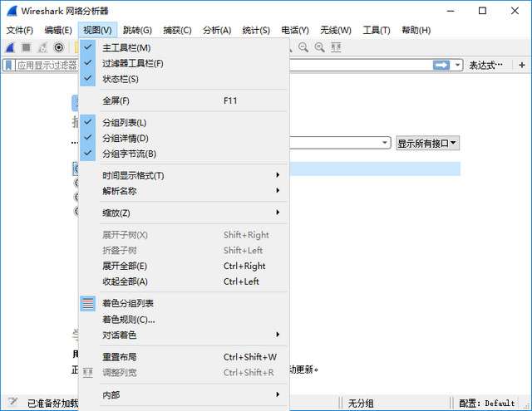Open 电话(Y) menu
The height and width of the screenshot is (411, 532).
[x=295, y=30]
